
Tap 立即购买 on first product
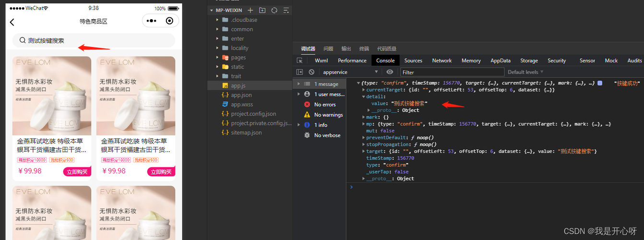(77, 172)
